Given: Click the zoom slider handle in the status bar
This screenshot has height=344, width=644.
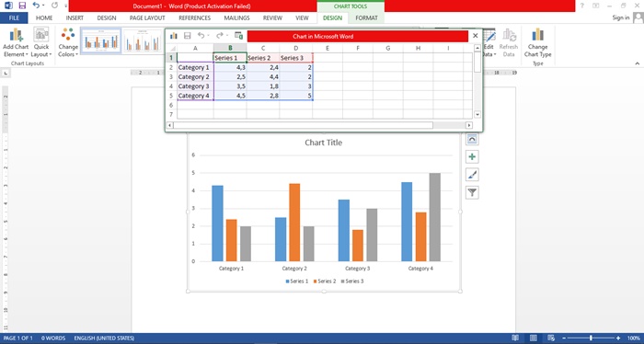Looking at the screenshot, I should (591, 338).
